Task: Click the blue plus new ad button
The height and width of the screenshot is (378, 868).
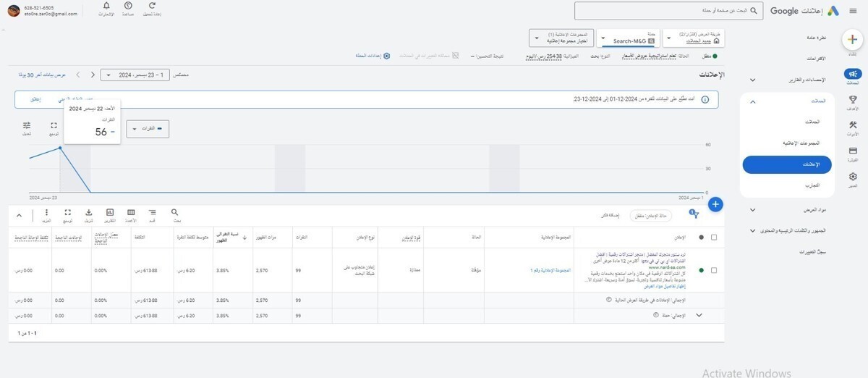Action: click(x=715, y=204)
